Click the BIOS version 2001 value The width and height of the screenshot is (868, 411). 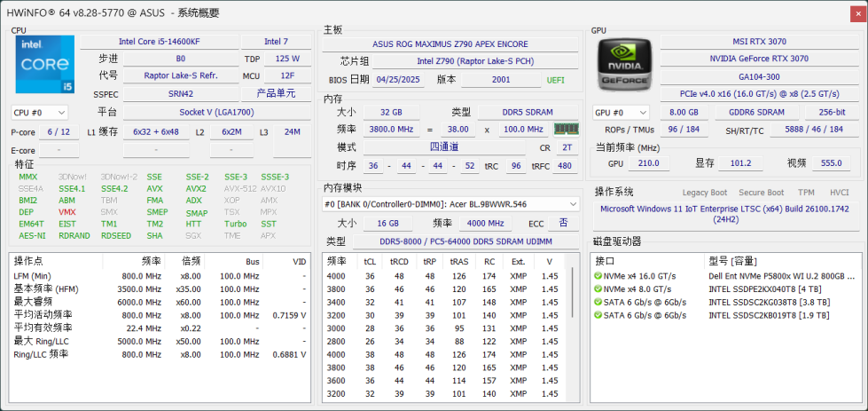coord(501,80)
